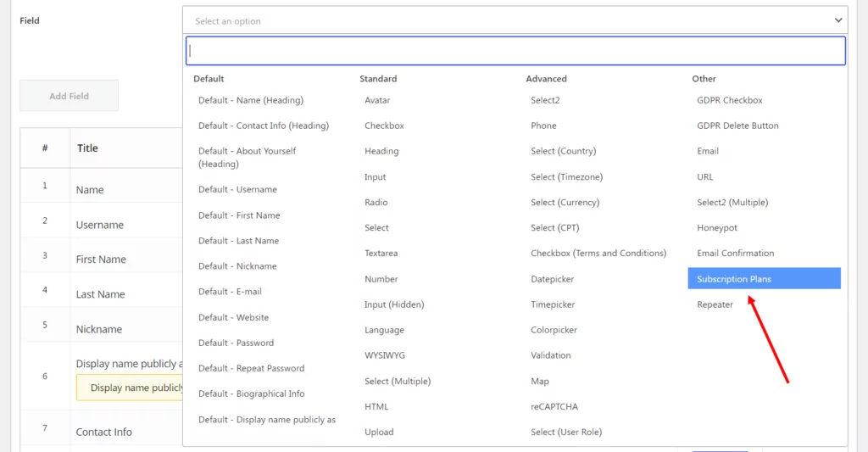Click the First Name table row

102,255
